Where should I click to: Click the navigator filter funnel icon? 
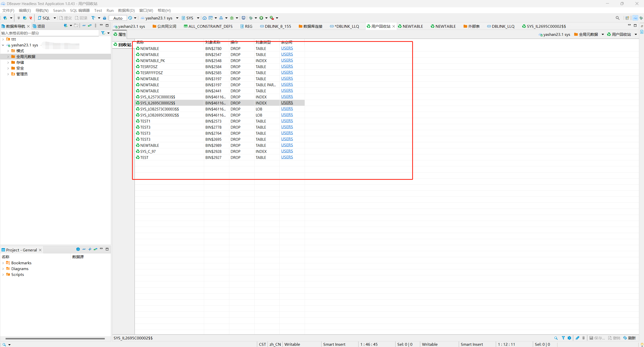point(103,33)
